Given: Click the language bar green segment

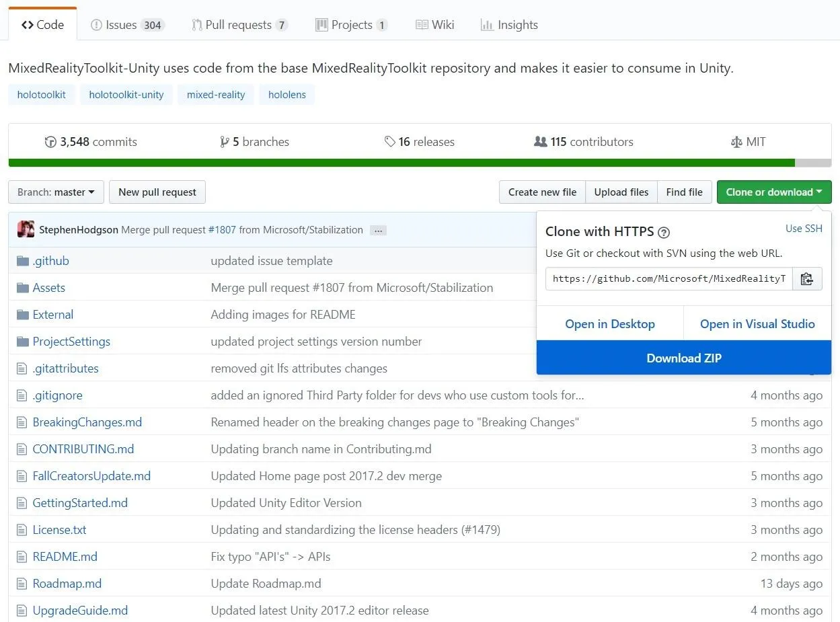Looking at the screenshot, I should pyautogui.click(x=402, y=163).
